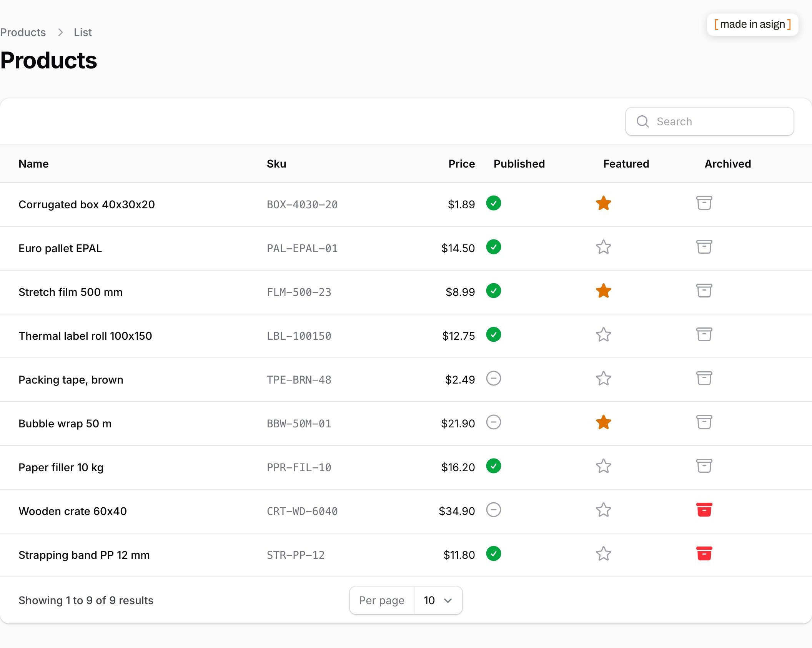812x648 pixels.
Task: Click the empty star for Wooden crate 60x40
Action: (603, 510)
